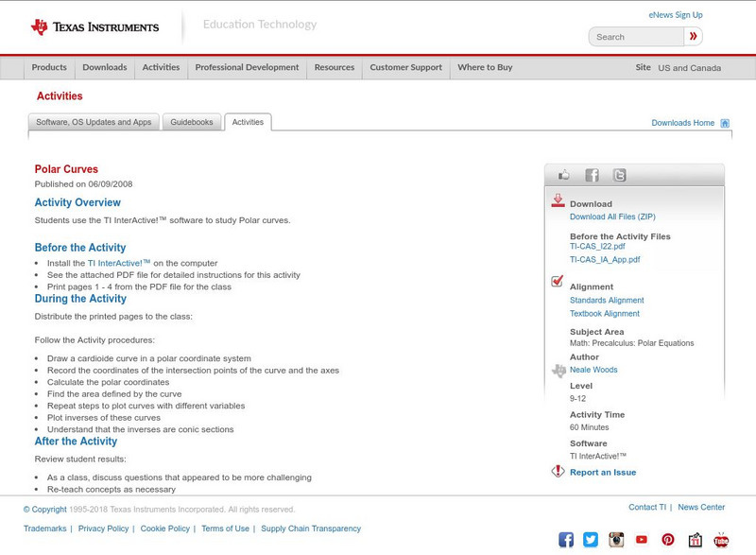Click the © Copyright footer link

(44, 510)
